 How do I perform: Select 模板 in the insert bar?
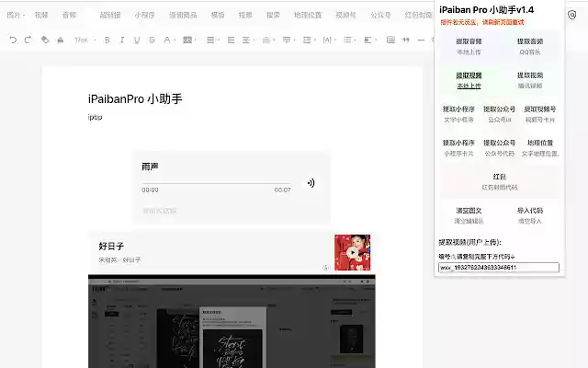coord(218,15)
